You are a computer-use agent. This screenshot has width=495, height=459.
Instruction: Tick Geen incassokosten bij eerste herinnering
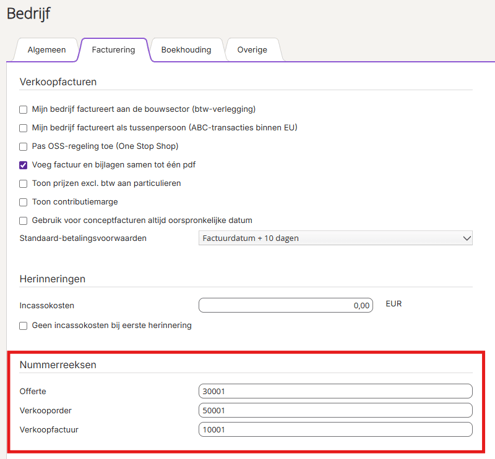coord(23,326)
